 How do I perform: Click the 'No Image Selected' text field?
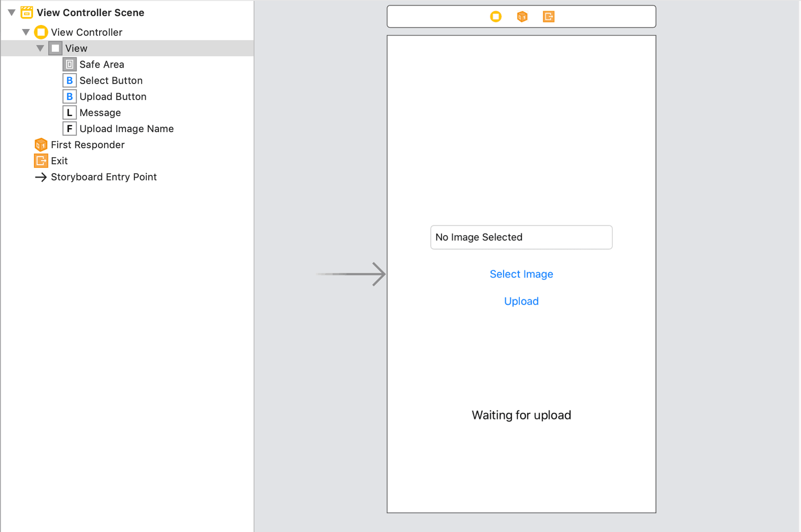[x=521, y=237]
